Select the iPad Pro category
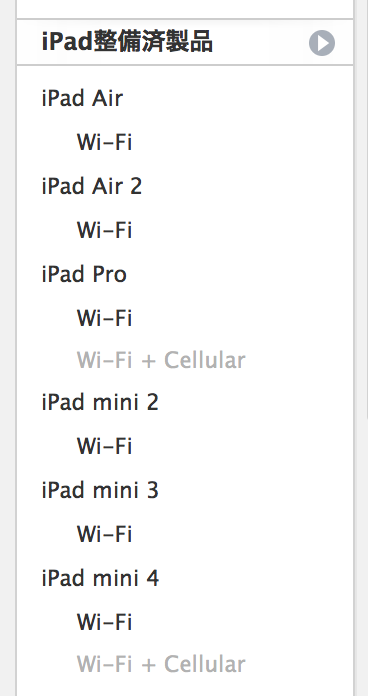This screenshot has height=696, width=368. coord(84,274)
